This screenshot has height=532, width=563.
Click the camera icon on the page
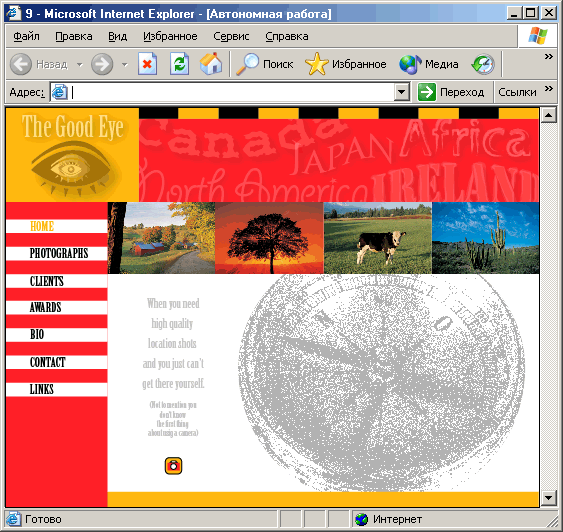click(x=173, y=466)
